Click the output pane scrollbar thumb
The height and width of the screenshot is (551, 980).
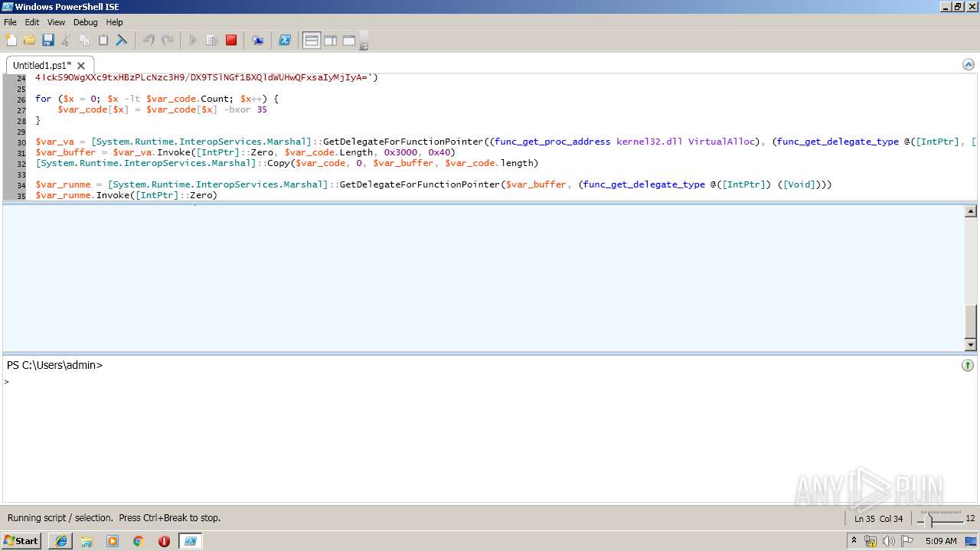(x=971, y=321)
